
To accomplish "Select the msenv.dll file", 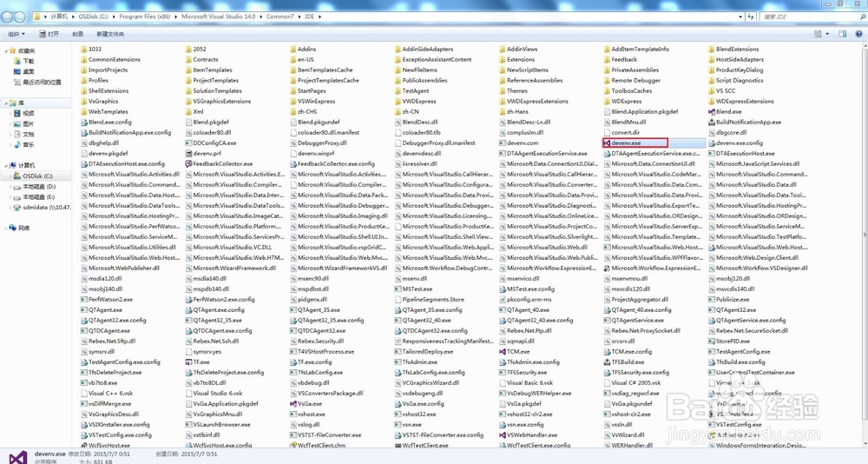I will tap(411, 278).
